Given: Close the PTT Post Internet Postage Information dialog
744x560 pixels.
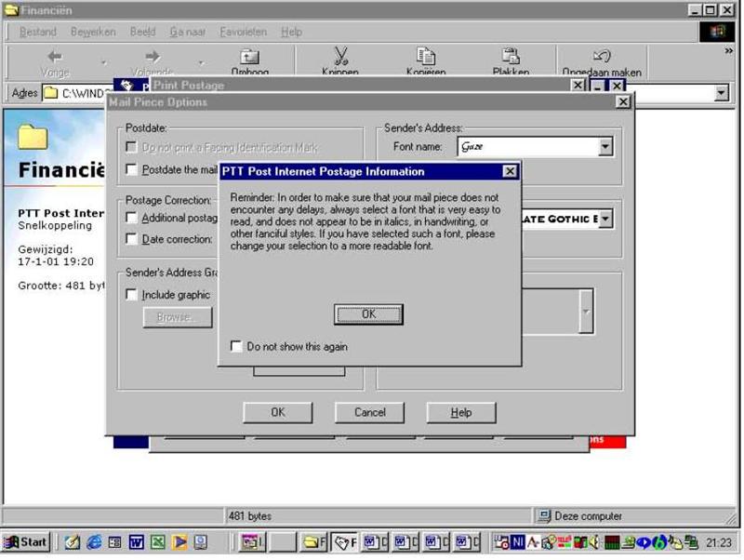Looking at the screenshot, I should (510, 171).
